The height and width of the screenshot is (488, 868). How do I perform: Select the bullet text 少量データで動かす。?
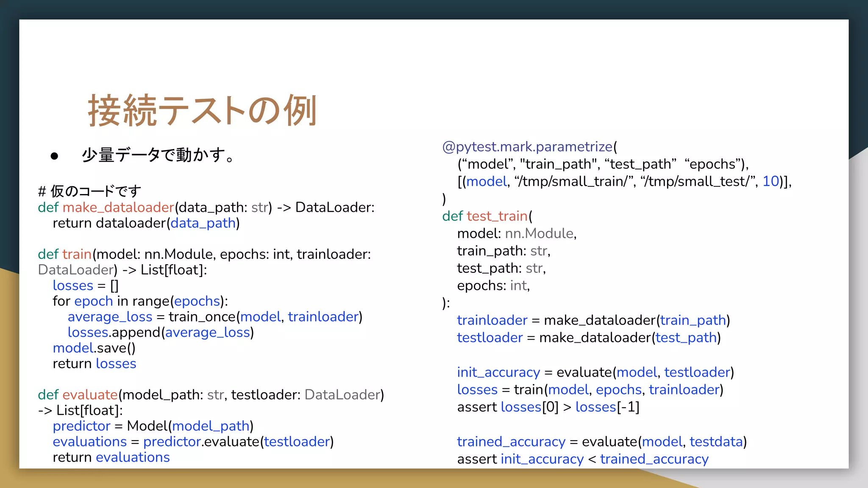(158, 155)
